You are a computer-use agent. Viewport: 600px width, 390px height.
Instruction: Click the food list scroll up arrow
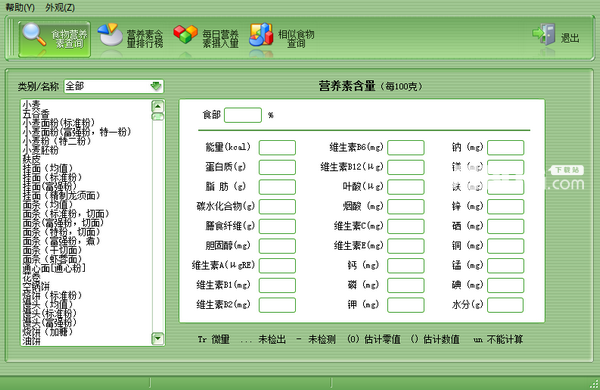point(158,106)
